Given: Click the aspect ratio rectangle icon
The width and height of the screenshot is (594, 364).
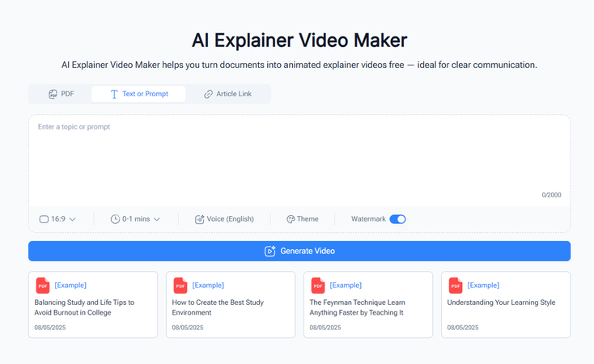Looking at the screenshot, I should pos(44,219).
